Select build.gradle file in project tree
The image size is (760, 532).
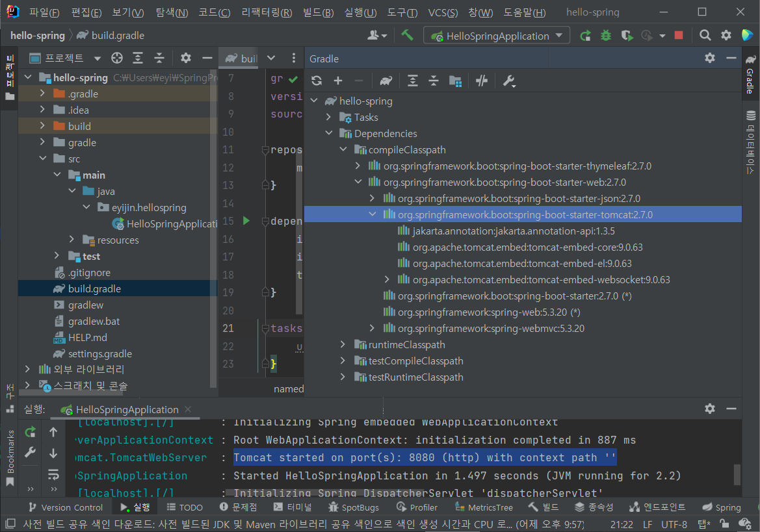pos(118,288)
